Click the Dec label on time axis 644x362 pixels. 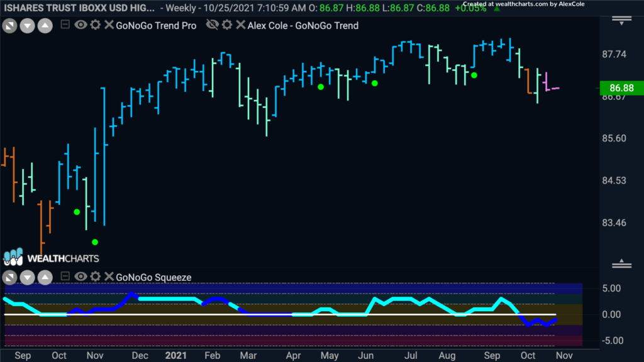(140, 356)
